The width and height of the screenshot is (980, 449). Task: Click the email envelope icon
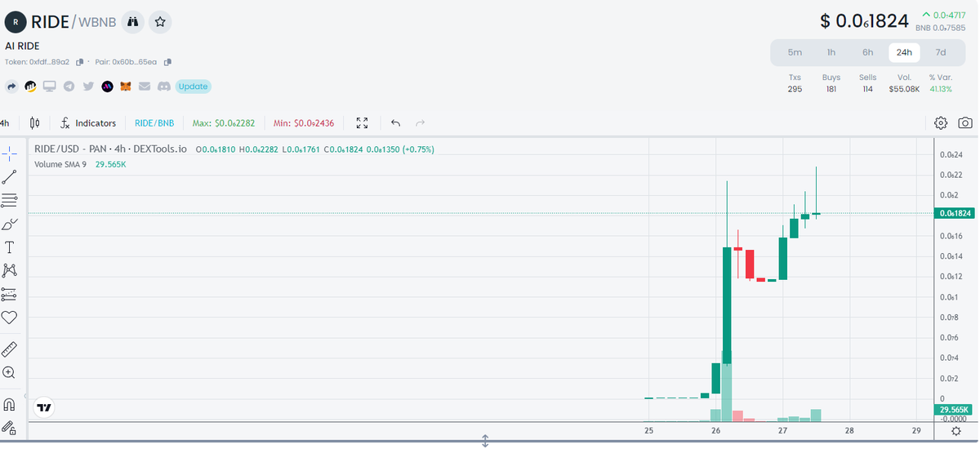[145, 87]
